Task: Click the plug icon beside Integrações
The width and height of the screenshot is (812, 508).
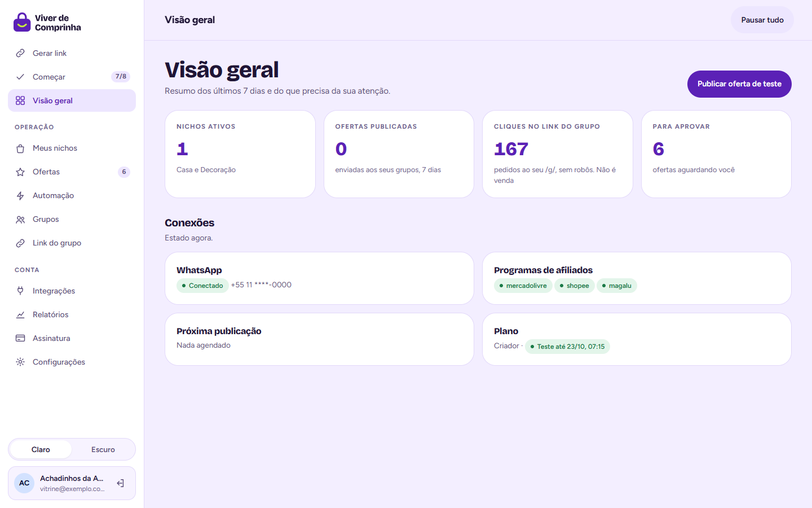Action: point(20,291)
